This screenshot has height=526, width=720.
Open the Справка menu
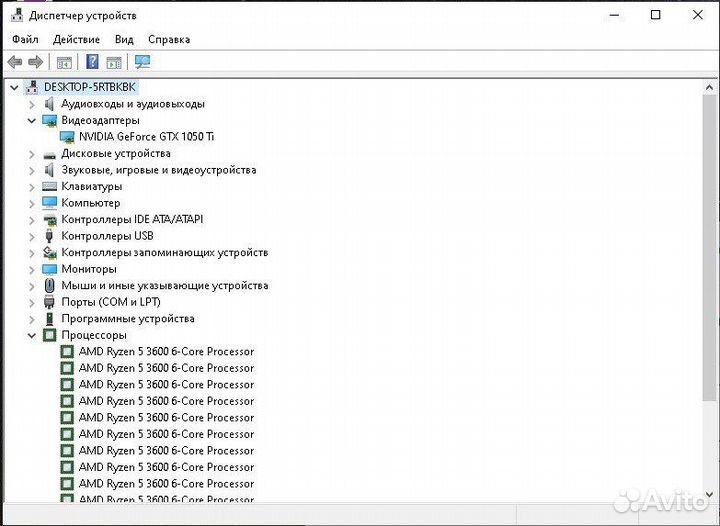[169, 40]
